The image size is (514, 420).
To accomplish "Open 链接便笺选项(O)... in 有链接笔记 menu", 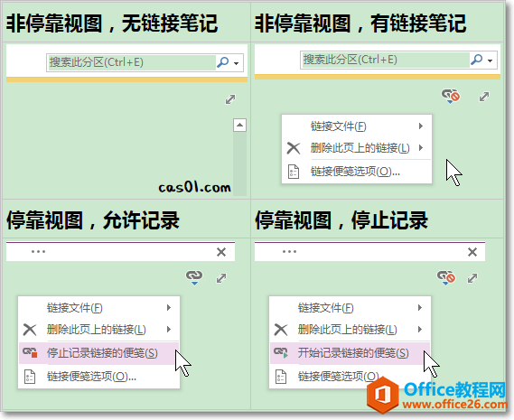I will click(x=357, y=172).
